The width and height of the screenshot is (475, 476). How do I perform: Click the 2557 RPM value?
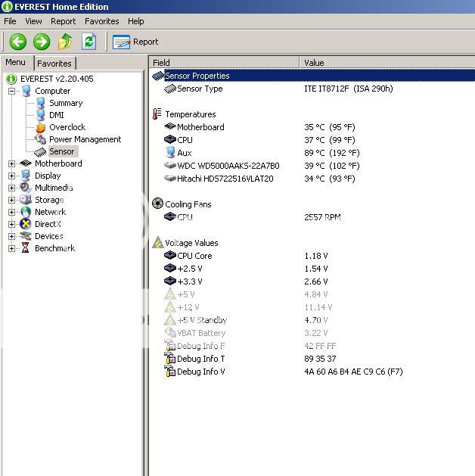point(322,217)
